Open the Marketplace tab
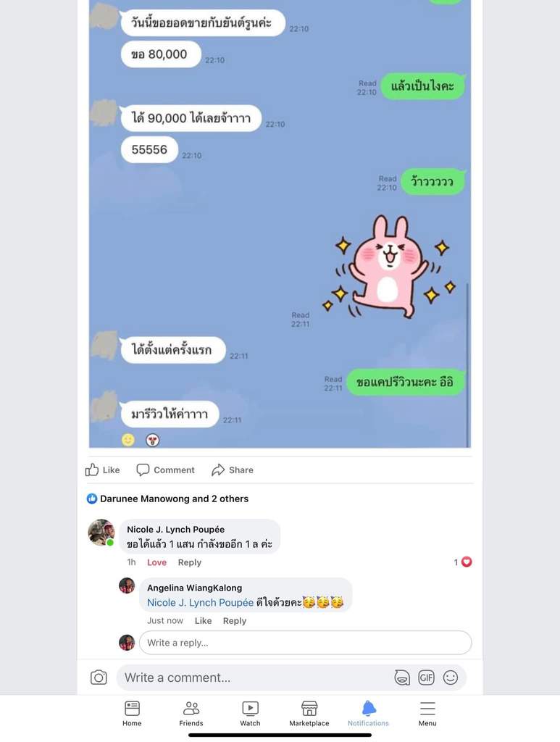560x742 pixels. 309,713
